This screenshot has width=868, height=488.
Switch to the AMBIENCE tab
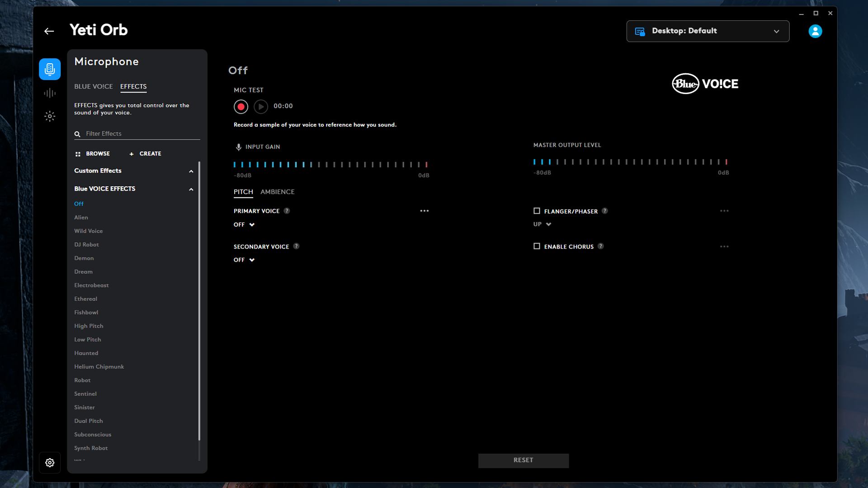point(277,192)
